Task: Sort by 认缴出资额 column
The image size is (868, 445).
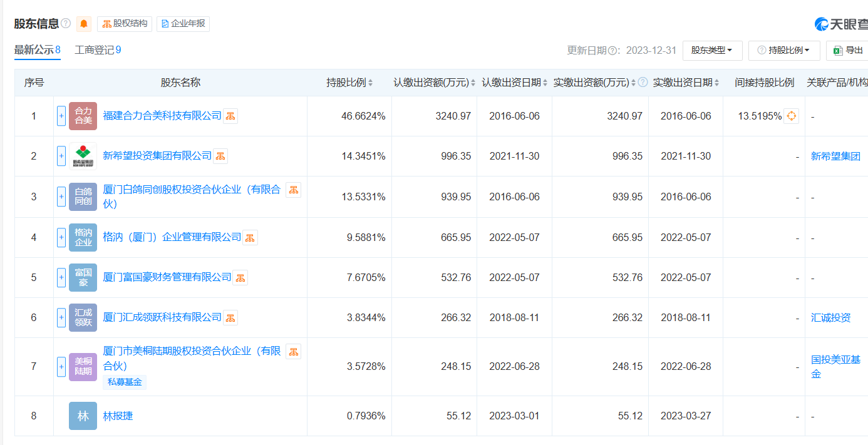Action: pyautogui.click(x=472, y=83)
